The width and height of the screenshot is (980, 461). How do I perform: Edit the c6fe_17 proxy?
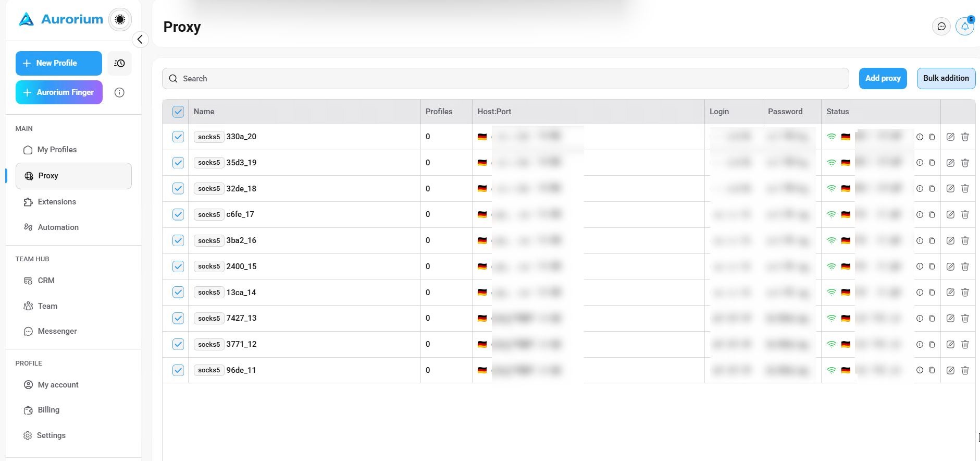(950, 214)
